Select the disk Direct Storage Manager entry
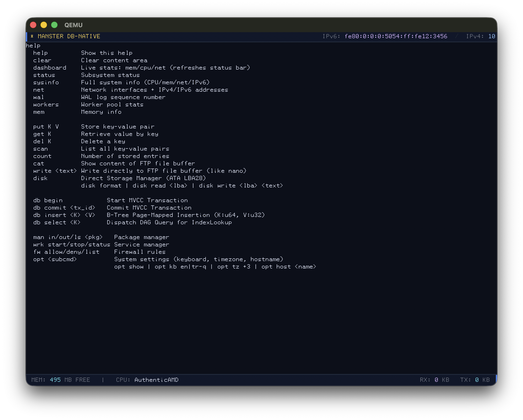The width and height of the screenshot is (523, 420). pos(41,178)
